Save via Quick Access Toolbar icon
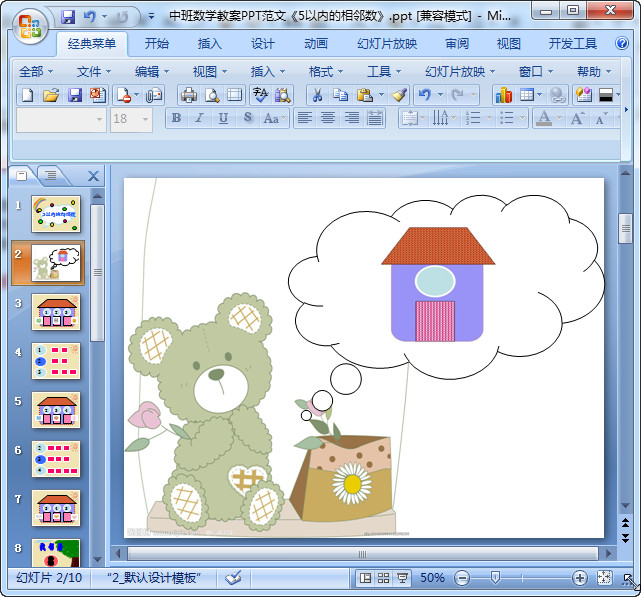 pos(68,17)
